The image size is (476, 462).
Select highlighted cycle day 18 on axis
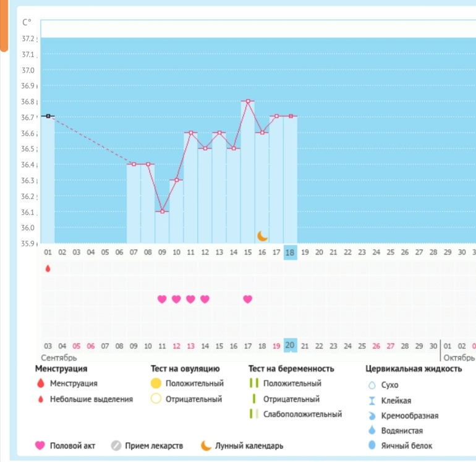290,252
